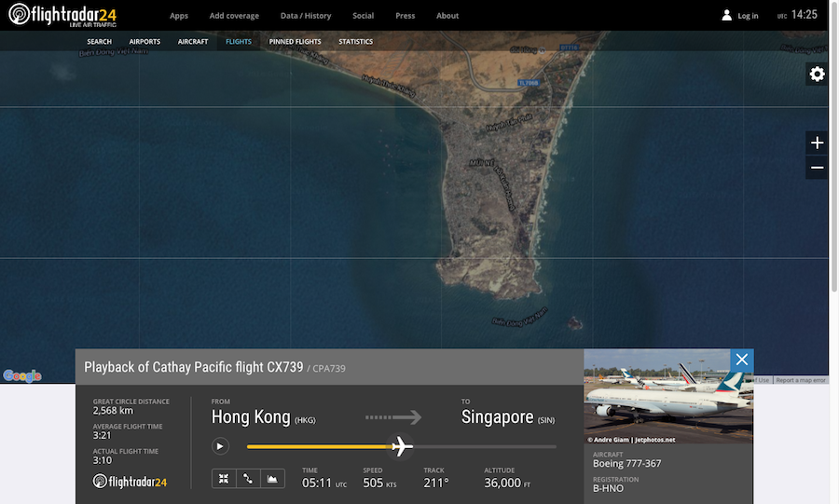Click the photo credit Andre Giam Jetphotos.net
The width and height of the screenshot is (839, 504).
coord(631,440)
